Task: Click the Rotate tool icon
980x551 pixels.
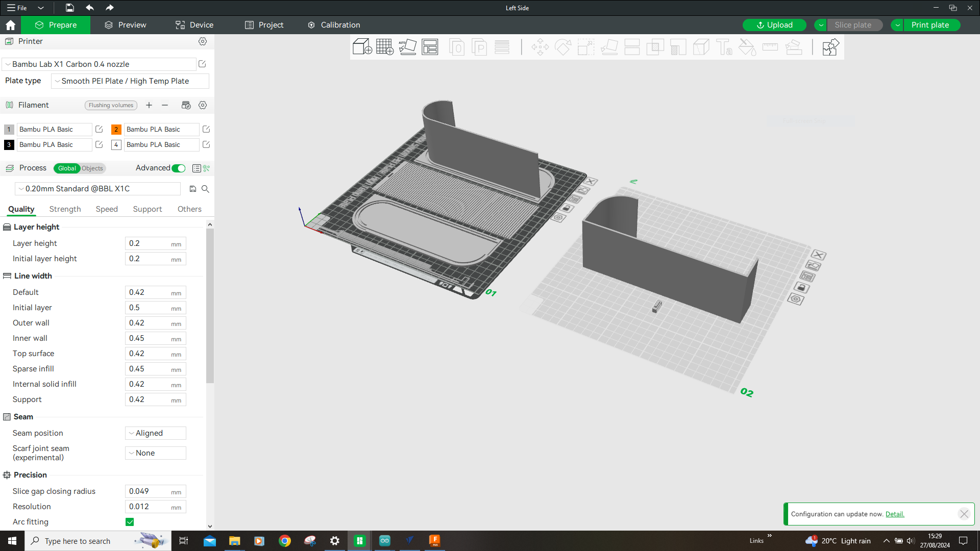Action: (x=563, y=47)
